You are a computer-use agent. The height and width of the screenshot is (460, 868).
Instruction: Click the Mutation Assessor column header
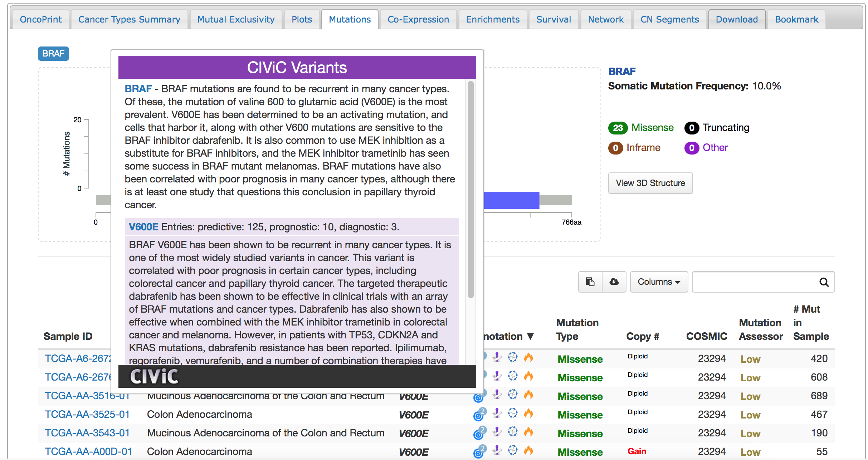[x=761, y=329]
